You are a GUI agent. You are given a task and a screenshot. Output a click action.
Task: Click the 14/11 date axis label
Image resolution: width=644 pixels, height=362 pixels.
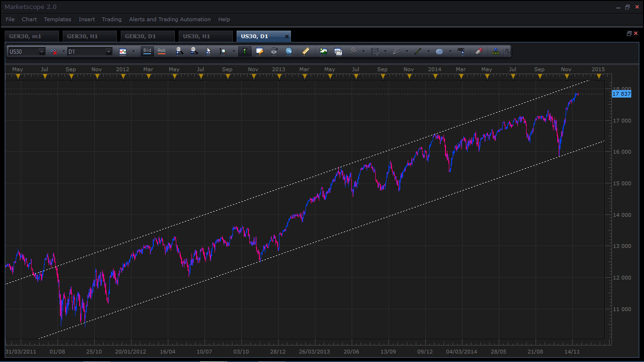(x=572, y=352)
